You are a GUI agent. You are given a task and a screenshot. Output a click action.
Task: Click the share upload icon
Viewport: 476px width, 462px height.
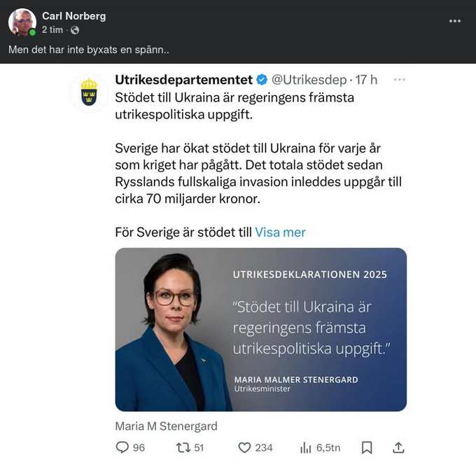(398, 447)
